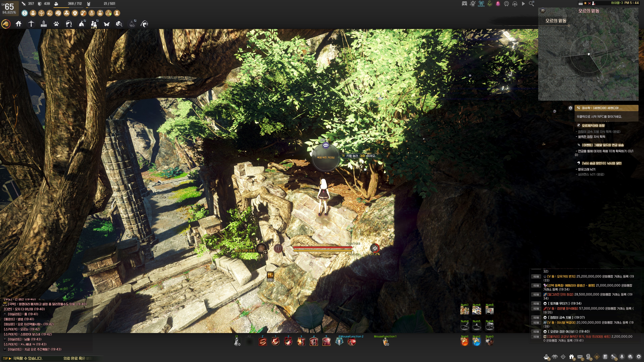Expand the 오르제키아의 첨탑 quest entry

click(593, 125)
